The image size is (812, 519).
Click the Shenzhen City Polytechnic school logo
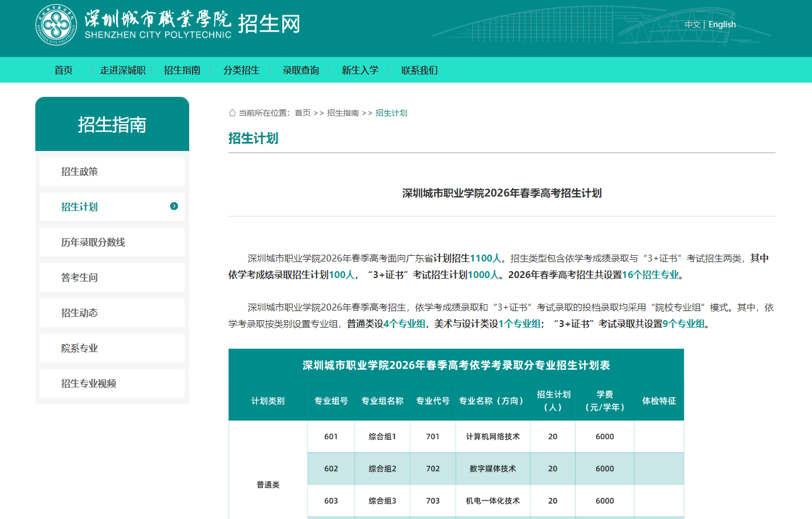pos(55,25)
